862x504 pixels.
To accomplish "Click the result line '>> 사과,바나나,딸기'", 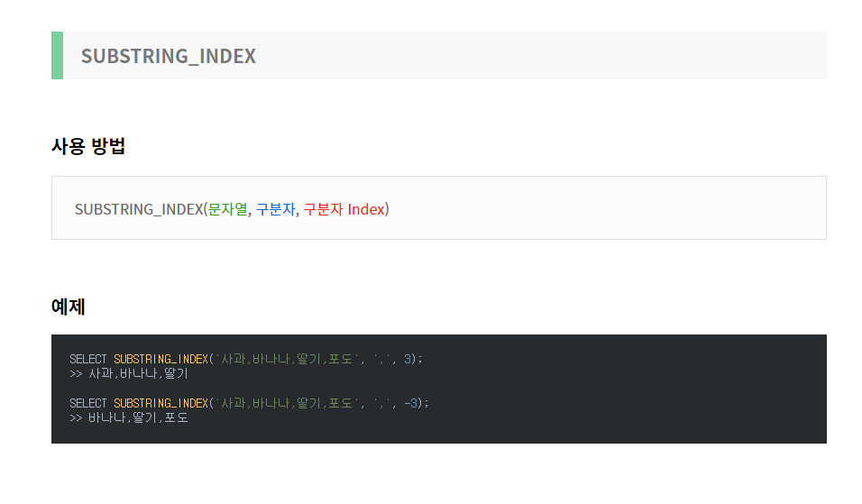I will coord(129,374).
